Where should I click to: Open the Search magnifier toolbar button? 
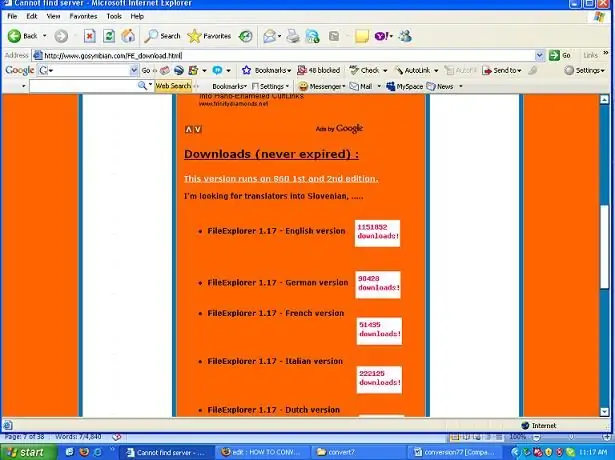[162, 36]
